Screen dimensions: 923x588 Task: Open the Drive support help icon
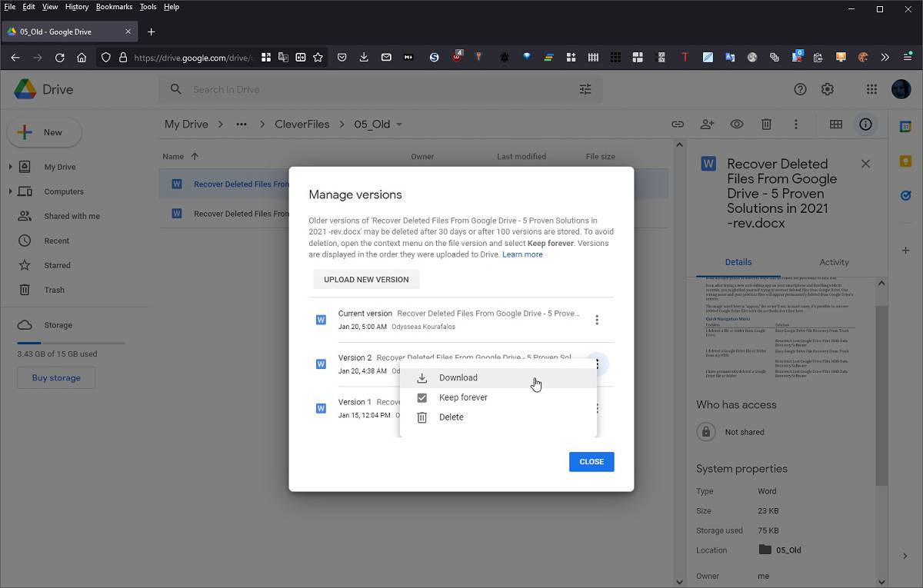click(x=800, y=89)
